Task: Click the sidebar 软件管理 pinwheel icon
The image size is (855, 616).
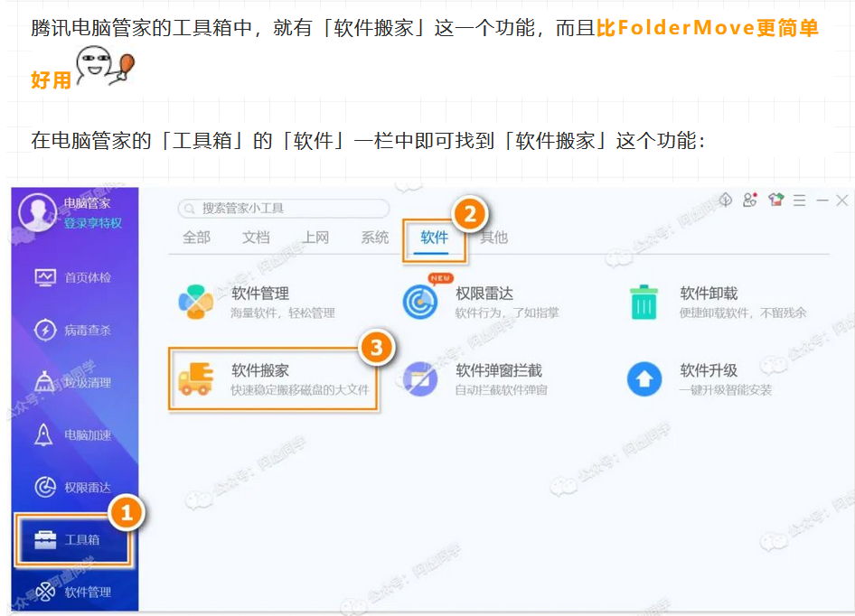Action: click(x=45, y=592)
